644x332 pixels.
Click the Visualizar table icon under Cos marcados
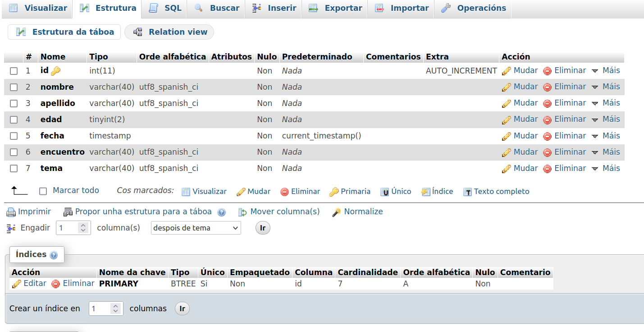coord(186,192)
